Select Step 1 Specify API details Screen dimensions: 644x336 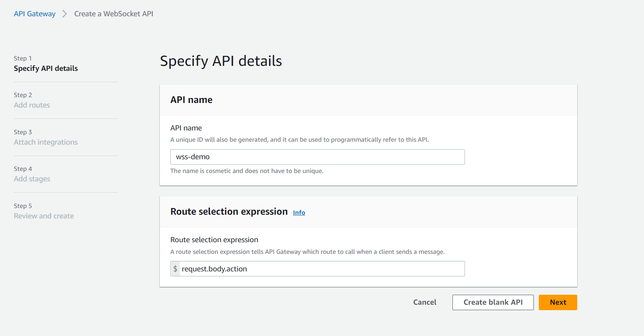click(46, 68)
